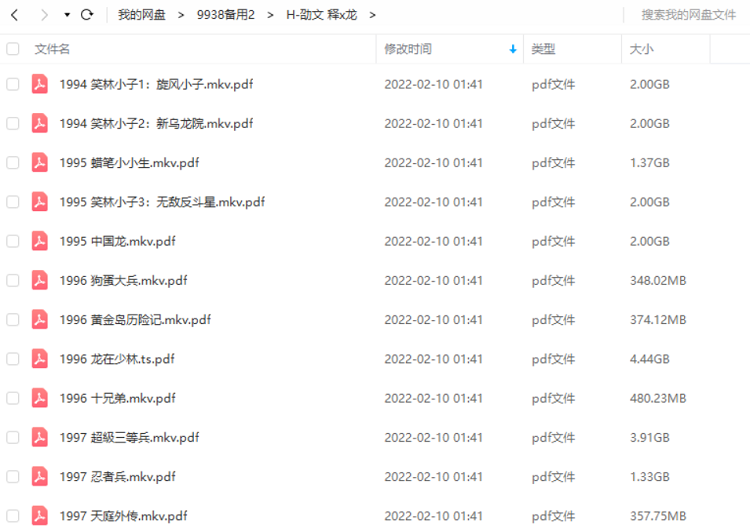Open file 1996 黄金岛历险记.mkv.pdf
Image resolution: width=750 pixels, height=528 pixels.
tap(135, 319)
